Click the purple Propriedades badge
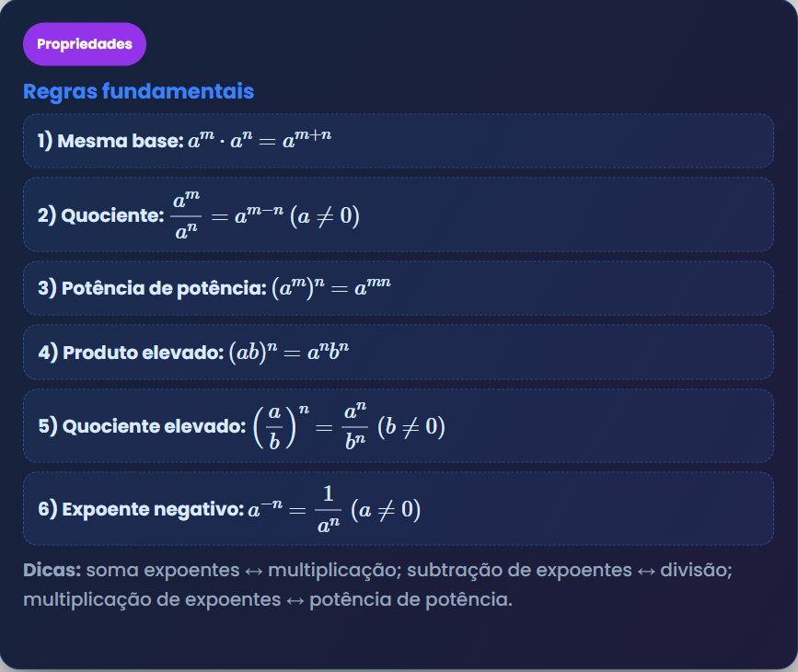 pyautogui.click(x=85, y=44)
